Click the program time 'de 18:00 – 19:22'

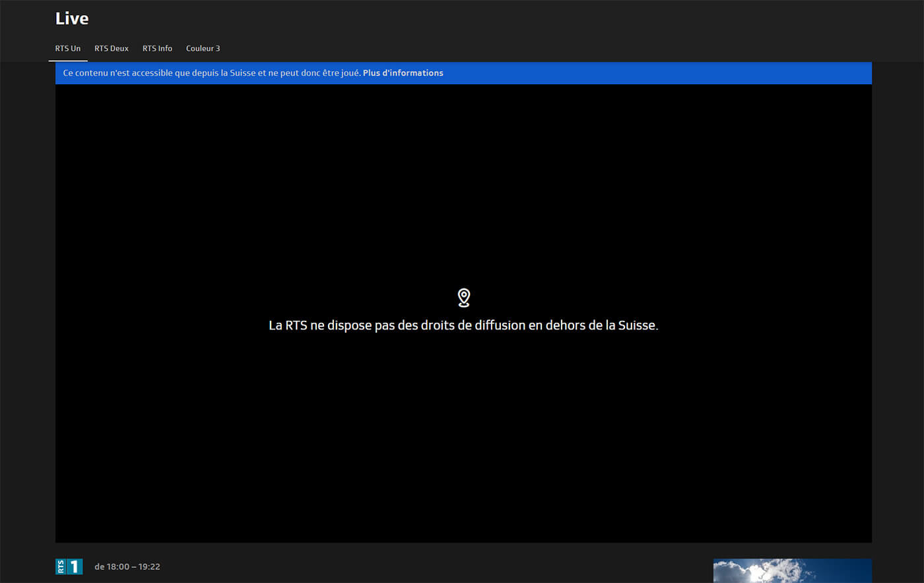click(127, 566)
